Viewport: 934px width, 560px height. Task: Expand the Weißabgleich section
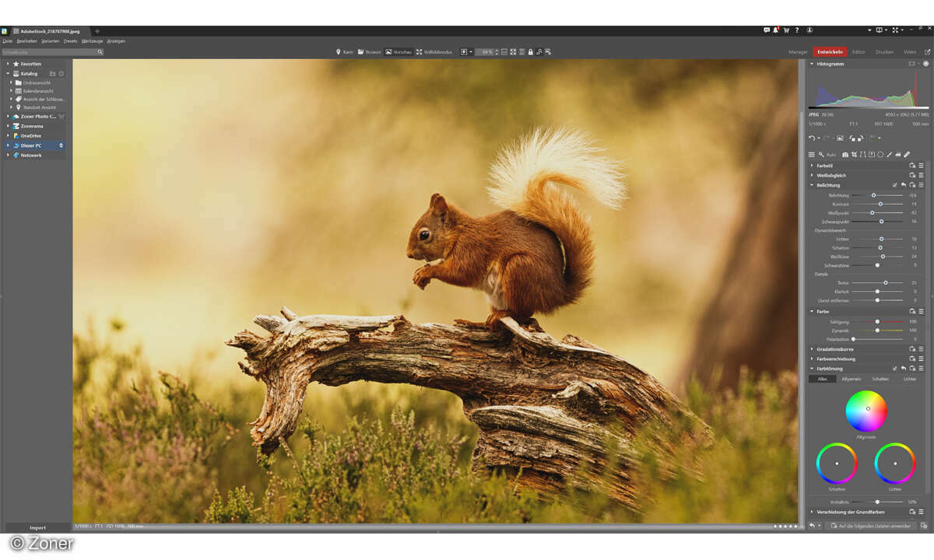[812, 176]
